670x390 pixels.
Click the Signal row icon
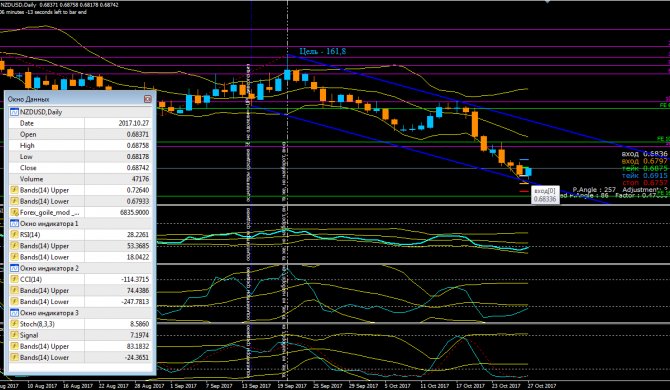pos(14,335)
